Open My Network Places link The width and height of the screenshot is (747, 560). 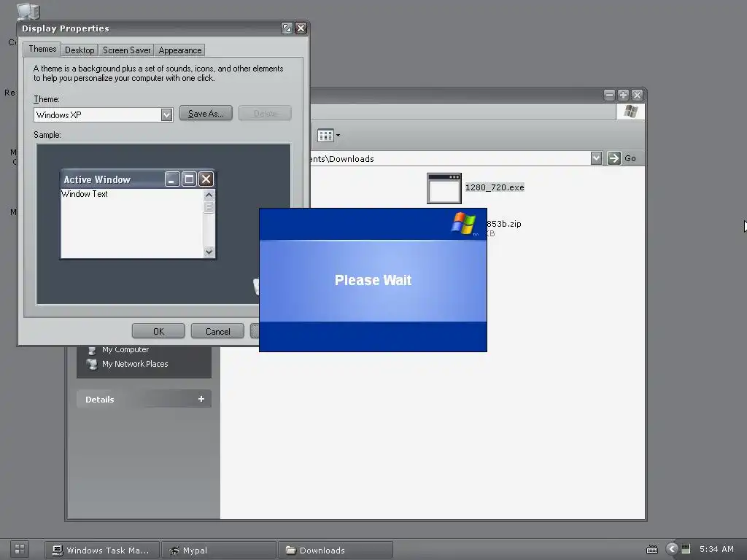coord(135,364)
